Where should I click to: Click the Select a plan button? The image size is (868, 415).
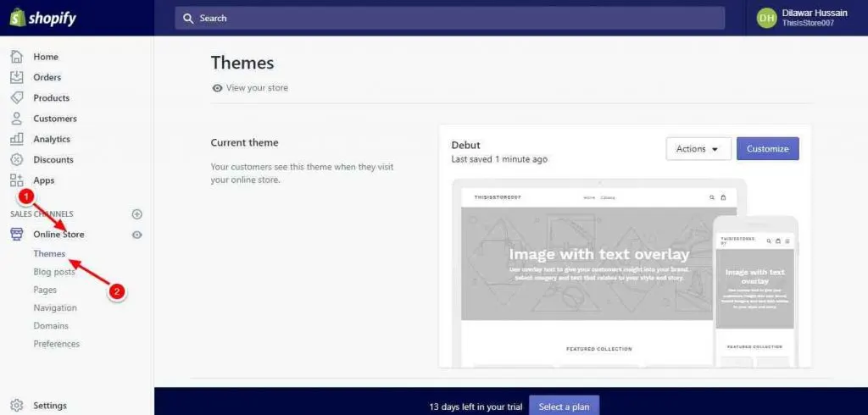[x=564, y=407]
